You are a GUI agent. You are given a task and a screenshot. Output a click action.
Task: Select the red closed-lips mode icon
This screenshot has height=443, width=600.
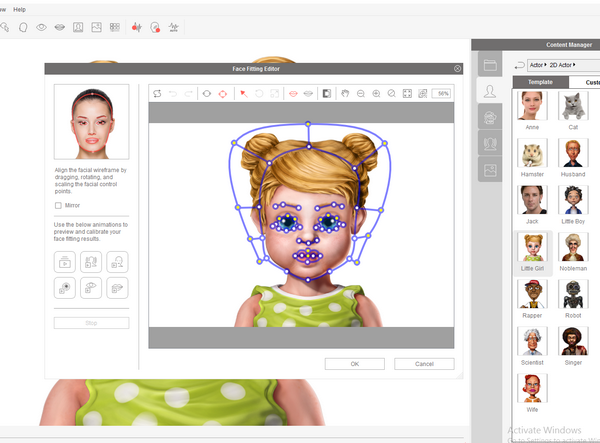click(293, 93)
